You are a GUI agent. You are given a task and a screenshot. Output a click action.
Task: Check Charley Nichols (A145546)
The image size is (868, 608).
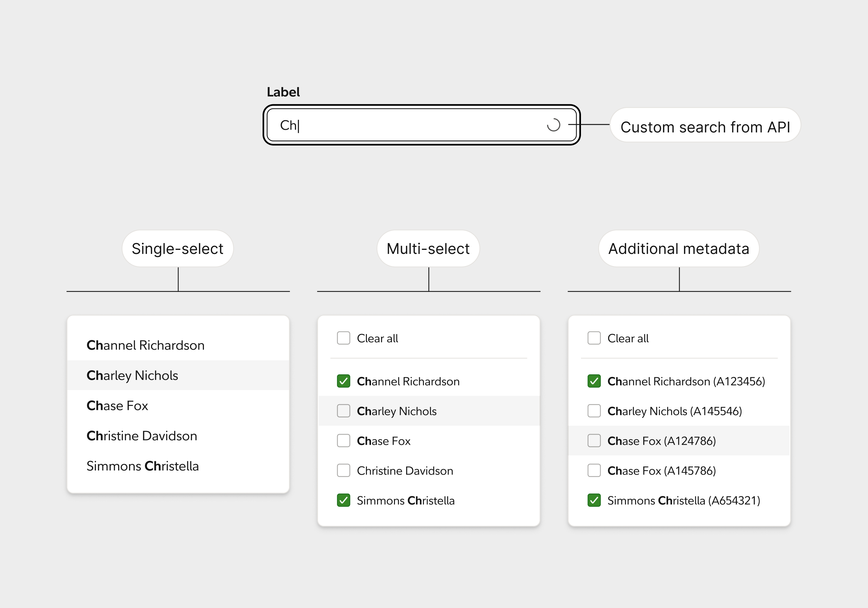coord(594,411)
